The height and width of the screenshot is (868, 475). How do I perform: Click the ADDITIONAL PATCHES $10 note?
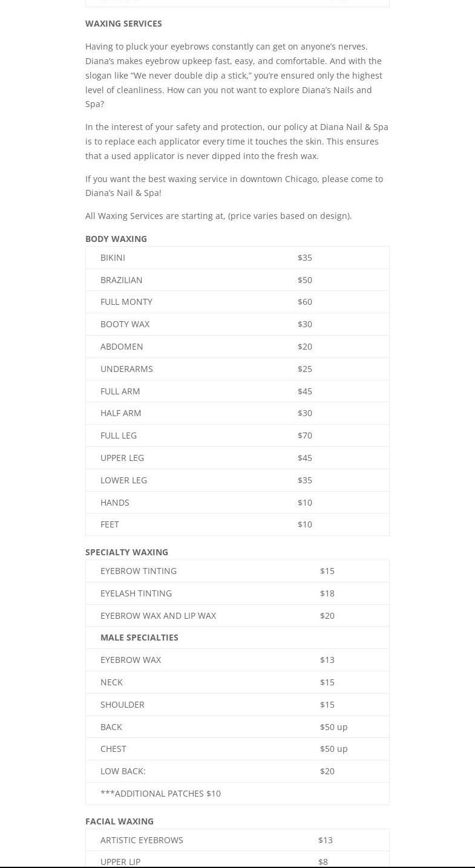160,794
